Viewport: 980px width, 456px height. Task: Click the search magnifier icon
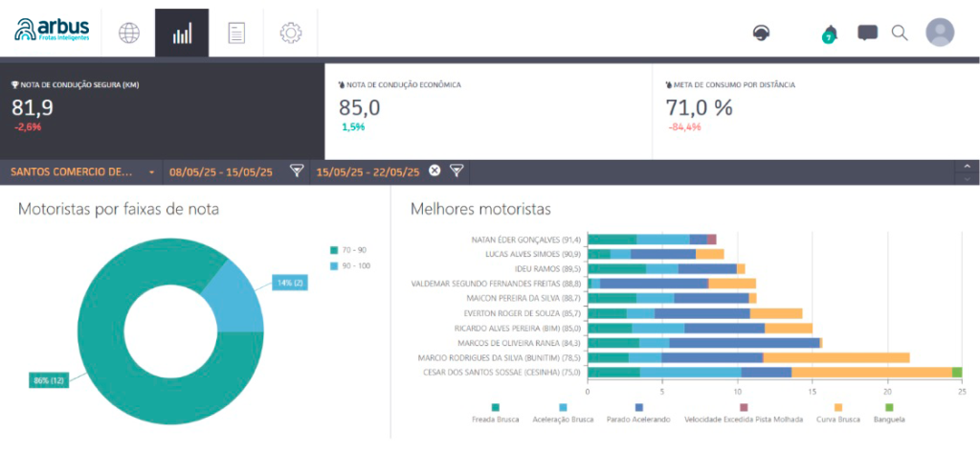click(x=900, y=33)
